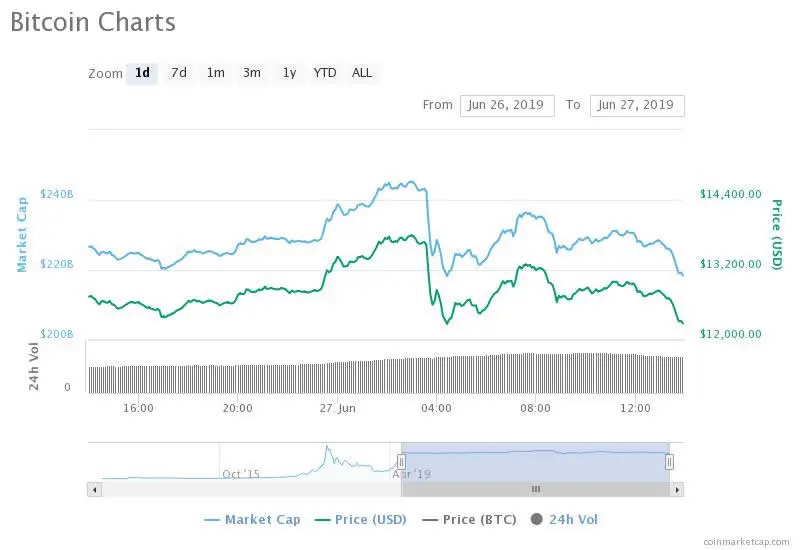Set zoom range to 3m

(252, 73)
